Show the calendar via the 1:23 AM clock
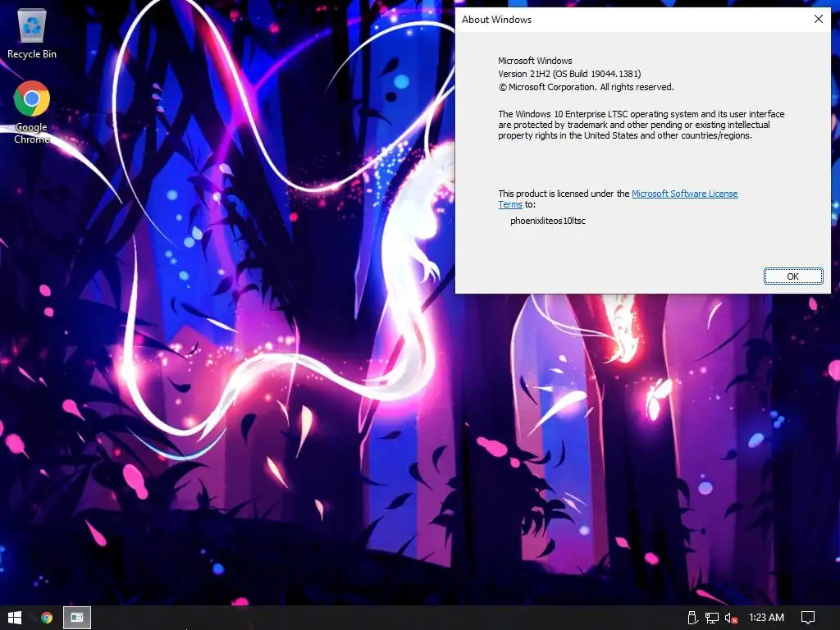This screenshot has height=630, width=840. 767,618
